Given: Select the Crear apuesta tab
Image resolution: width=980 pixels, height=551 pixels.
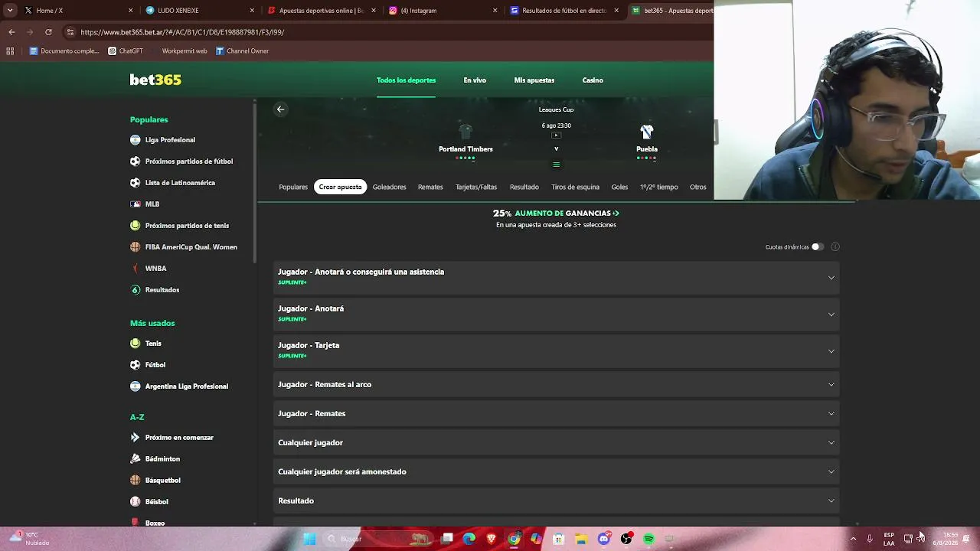Looking at the screenshot, I should pyautogui.click(x=340, y=187).
